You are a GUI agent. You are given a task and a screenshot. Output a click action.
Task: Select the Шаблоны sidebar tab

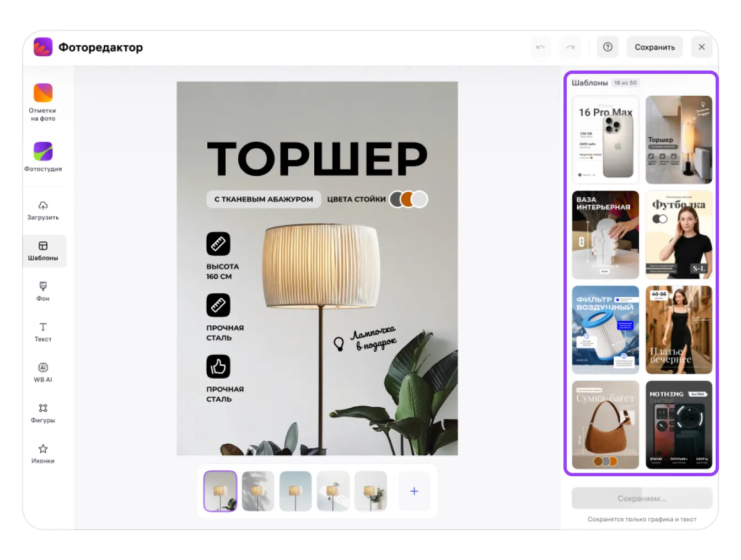coord(44,251)
